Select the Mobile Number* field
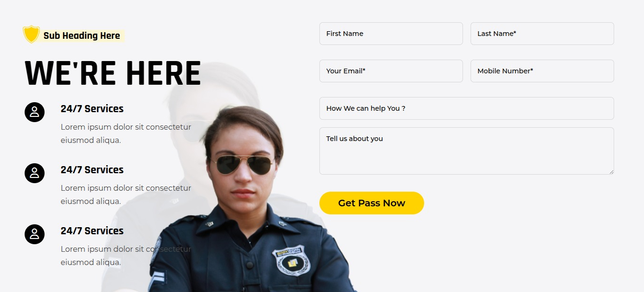 (x=542, y=71)
